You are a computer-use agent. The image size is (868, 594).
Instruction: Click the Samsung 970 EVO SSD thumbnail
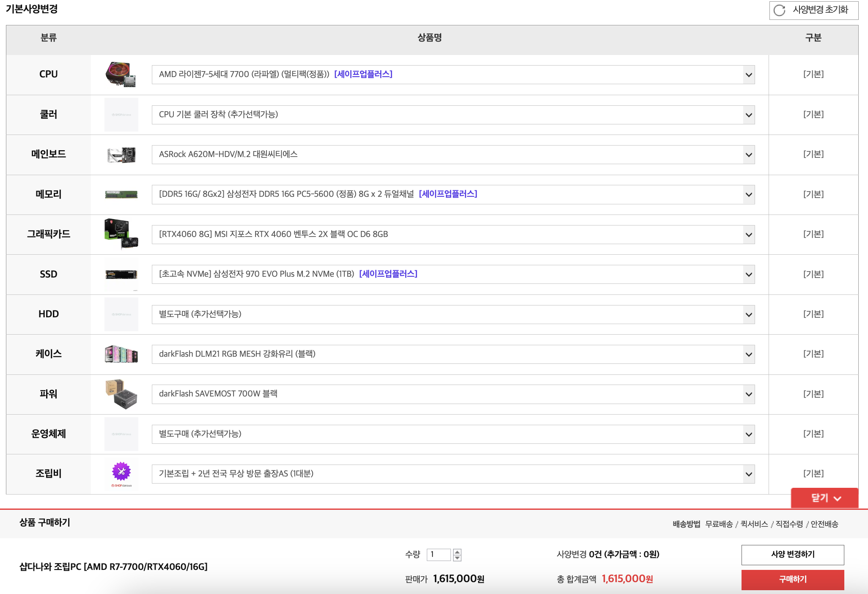click(121, 274)
